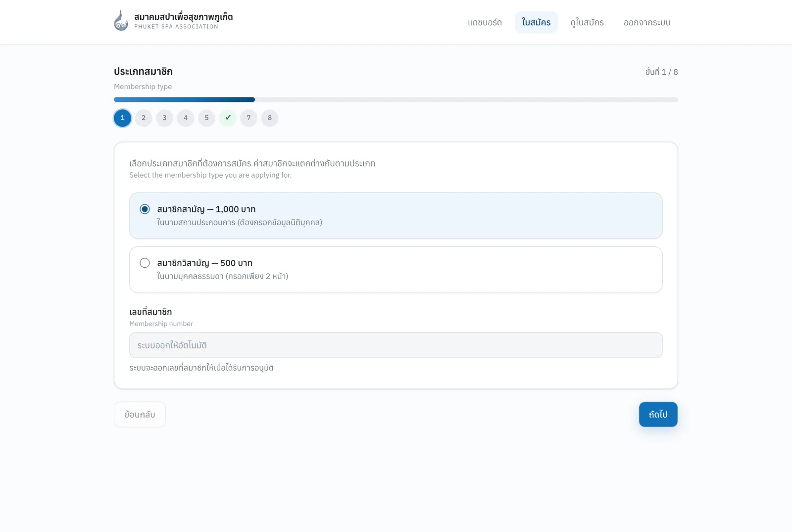Click the ถัดไป next button
Screen dimensions: 792x532
click(658, 414)
